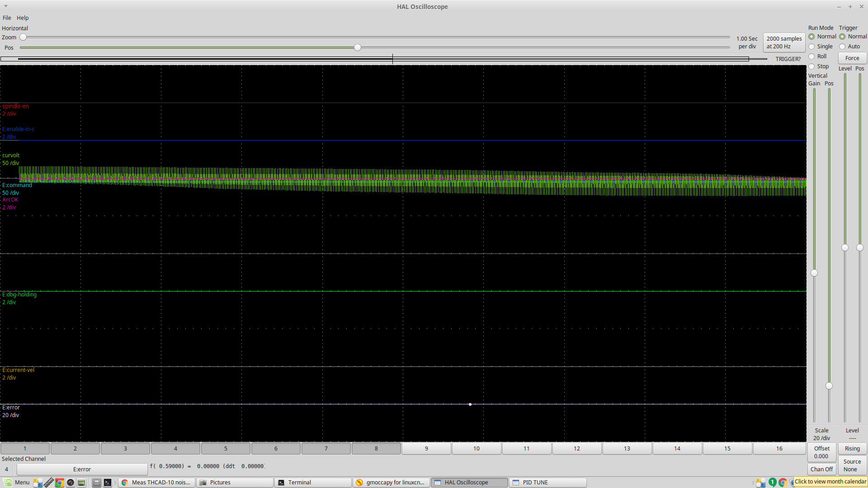Click the Horizontal Zoom slider handle

tap(23, 37)
